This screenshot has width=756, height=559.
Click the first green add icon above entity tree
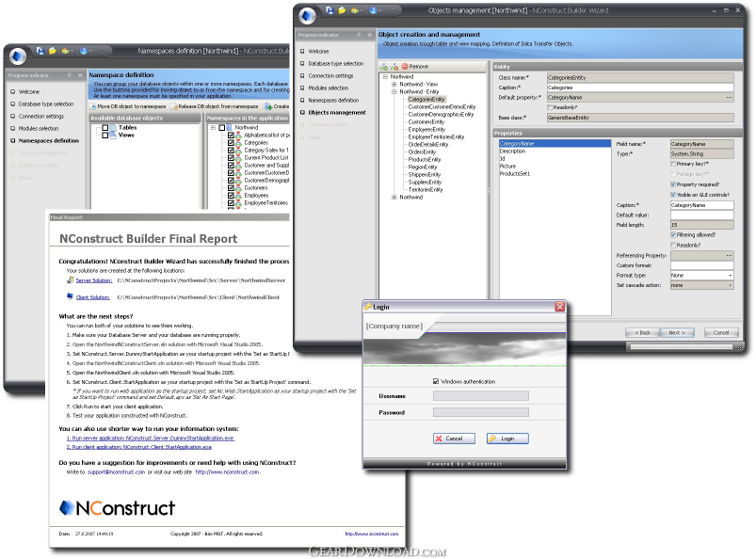(x=383, y=67)
